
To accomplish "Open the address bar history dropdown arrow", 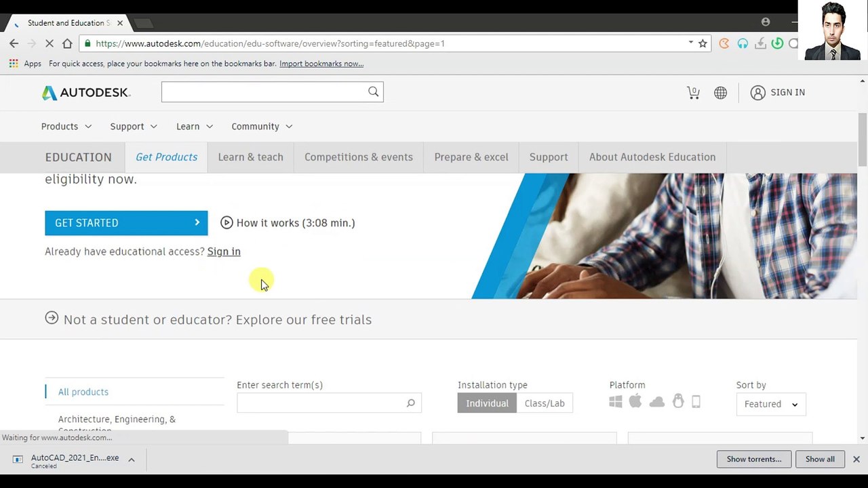I will [x=690, y=43].
